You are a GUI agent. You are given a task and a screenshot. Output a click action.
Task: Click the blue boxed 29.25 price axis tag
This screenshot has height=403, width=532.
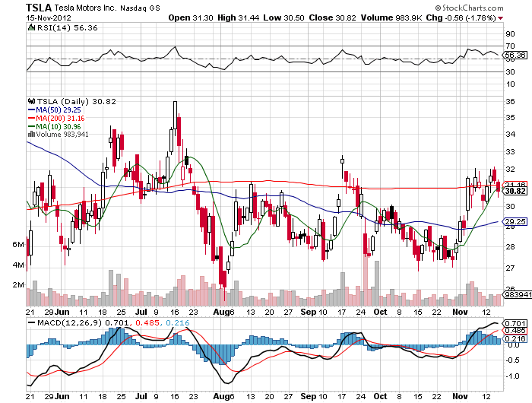point(515,222)
